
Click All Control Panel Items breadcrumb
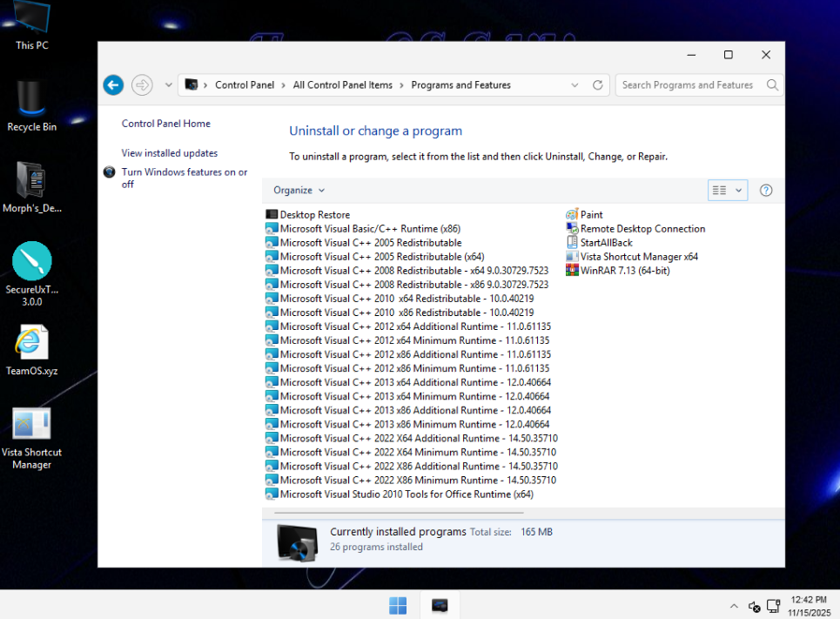click(342, 84)
